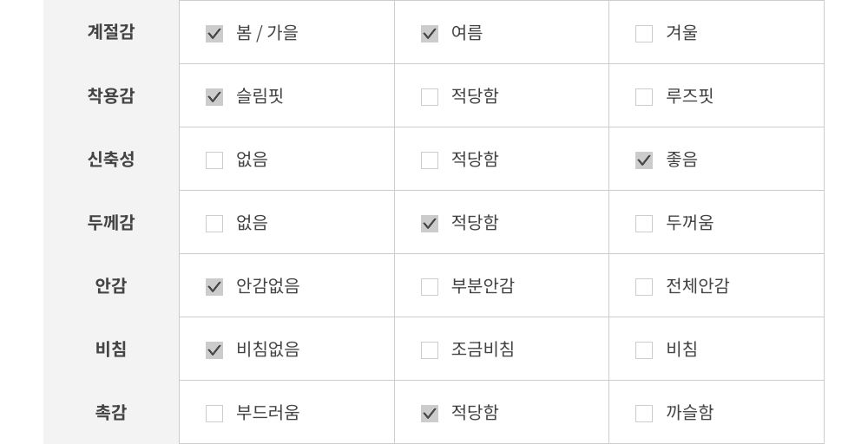Image resolution: width=868 pixels, height=444 pixels.
Task: Check 없음 checkbox in 신축성 row
Action: (214, 160)
